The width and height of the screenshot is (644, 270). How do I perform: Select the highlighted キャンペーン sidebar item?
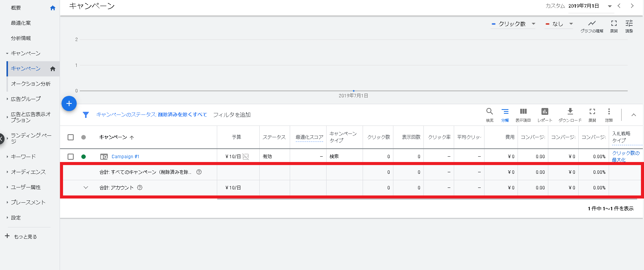(33, 69)
